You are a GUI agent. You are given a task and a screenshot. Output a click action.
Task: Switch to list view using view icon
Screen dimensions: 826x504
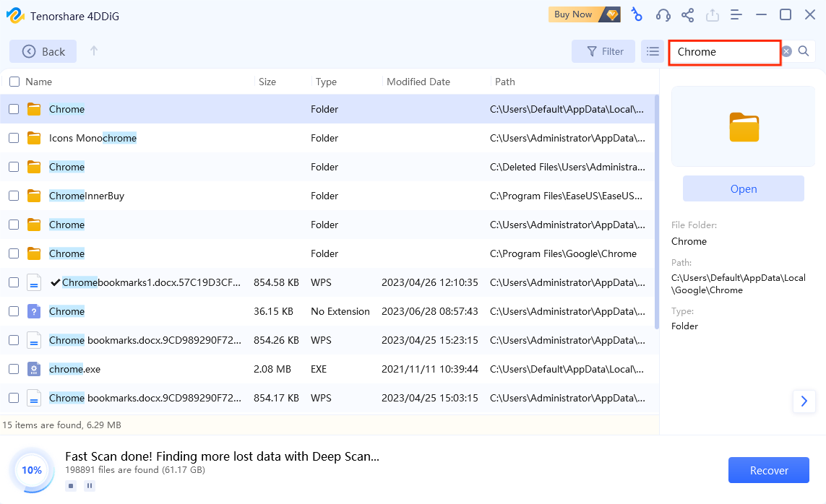click(x=653, y=51)
